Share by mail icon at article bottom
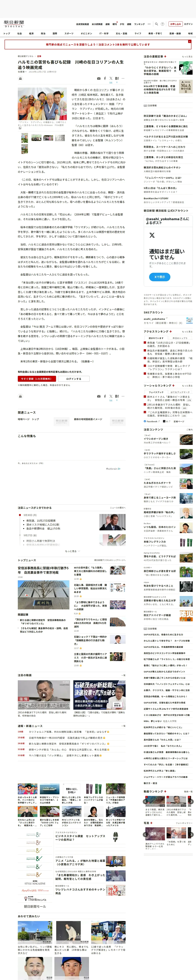 [98, 396]
